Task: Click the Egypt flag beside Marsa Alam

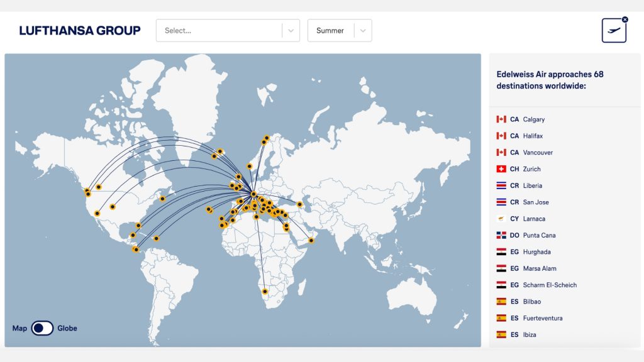Action: tap(501, 268)
